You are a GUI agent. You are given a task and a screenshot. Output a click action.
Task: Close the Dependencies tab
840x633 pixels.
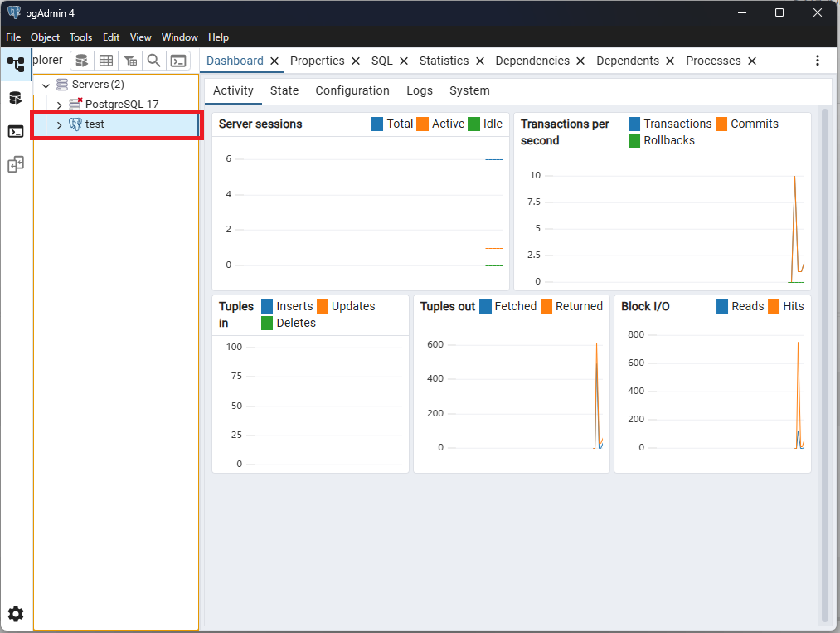point(580,61)
